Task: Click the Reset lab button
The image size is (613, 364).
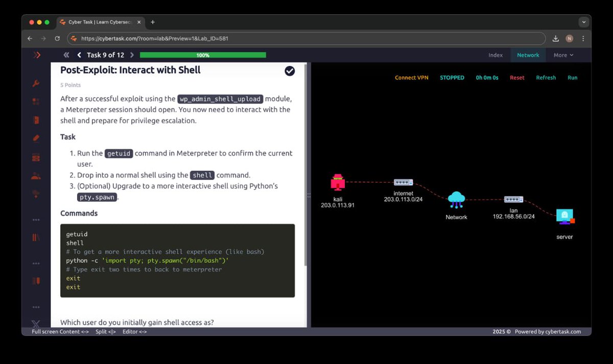Action: point(517,78)
